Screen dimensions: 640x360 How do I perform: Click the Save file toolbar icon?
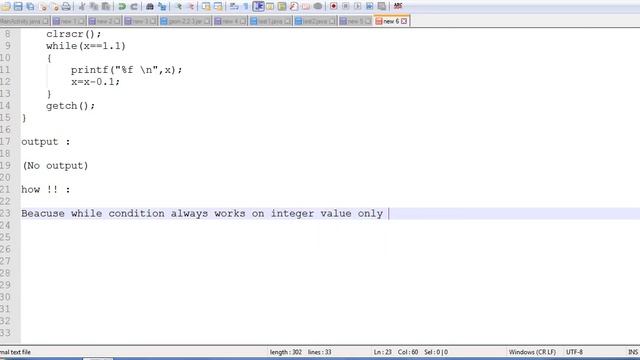[x=18, y=7]
